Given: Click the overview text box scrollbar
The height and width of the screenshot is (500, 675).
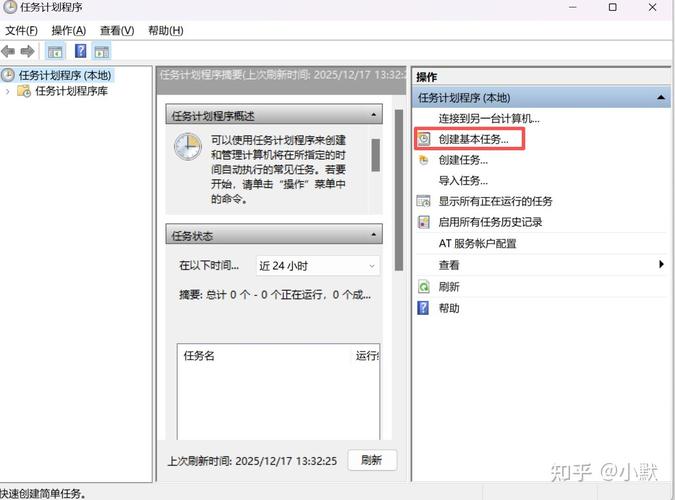Looking at the screenshot, I should [375, 155].
